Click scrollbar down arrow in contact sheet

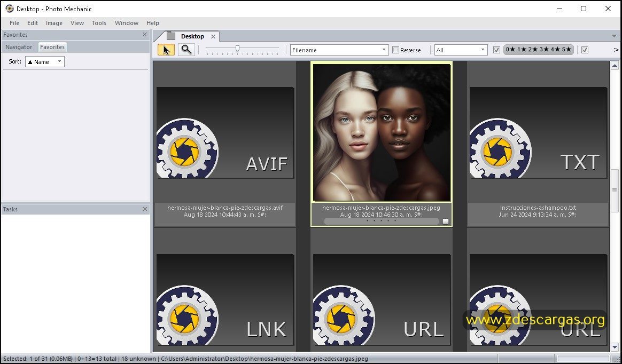point(615,347)
